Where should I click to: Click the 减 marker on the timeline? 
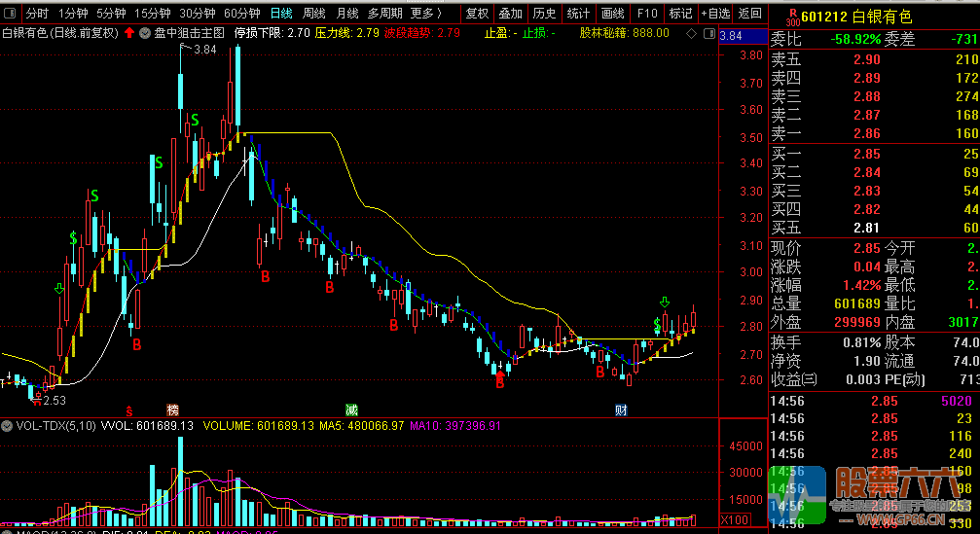351,409
